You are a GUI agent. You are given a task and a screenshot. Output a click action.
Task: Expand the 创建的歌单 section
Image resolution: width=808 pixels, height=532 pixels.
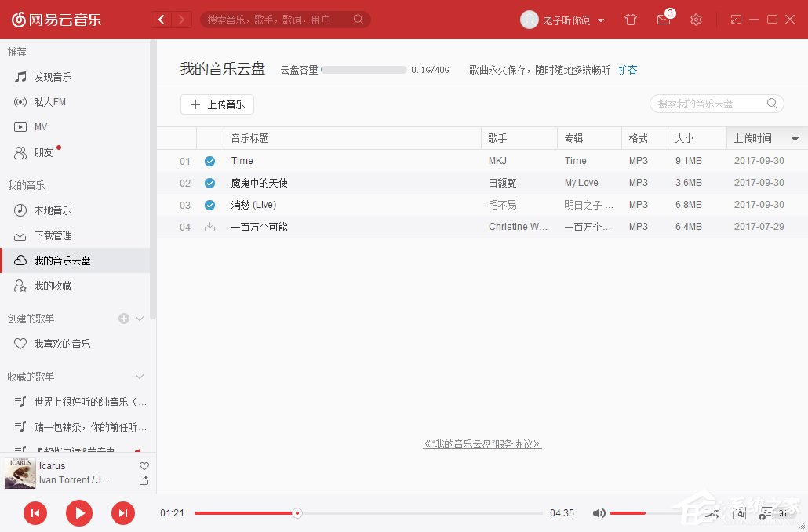click(x=139, y=319)
